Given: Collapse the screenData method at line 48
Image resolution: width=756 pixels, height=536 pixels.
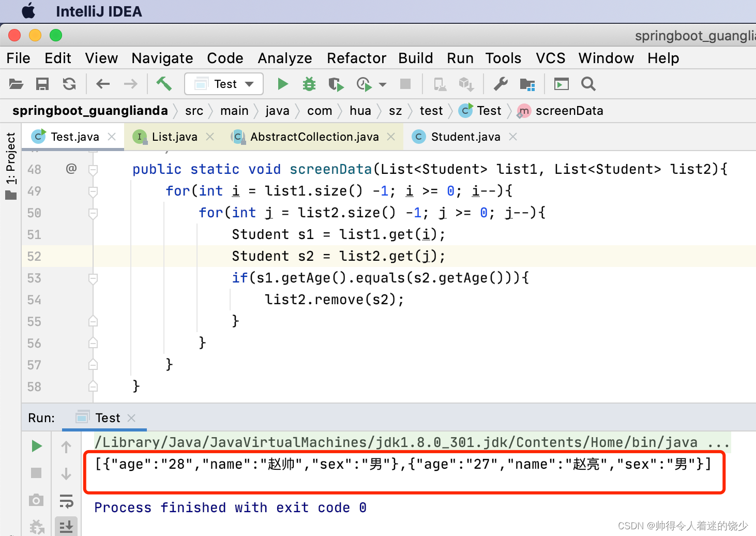Looking at the screenshot, I should point(93,170).
